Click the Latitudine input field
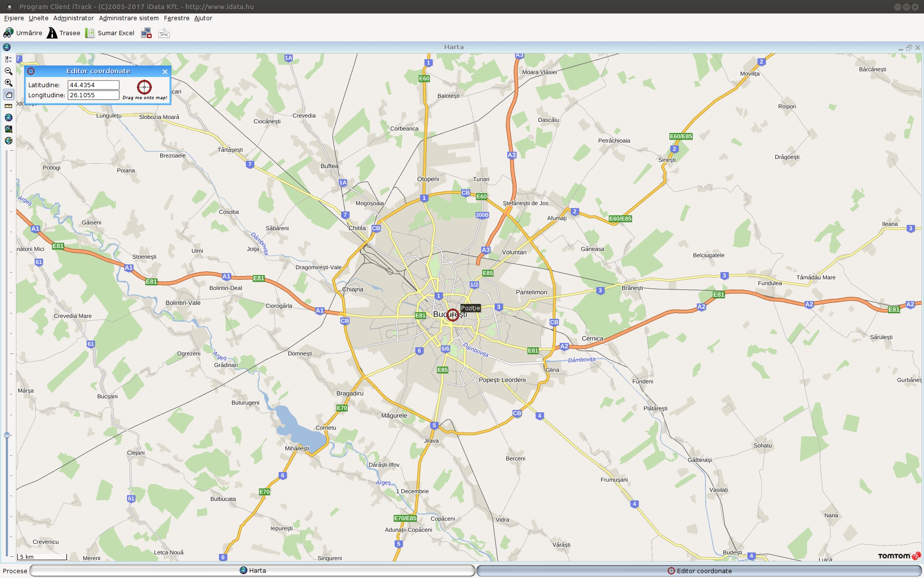Screen dimensions: 924x578 click(93, 85)
